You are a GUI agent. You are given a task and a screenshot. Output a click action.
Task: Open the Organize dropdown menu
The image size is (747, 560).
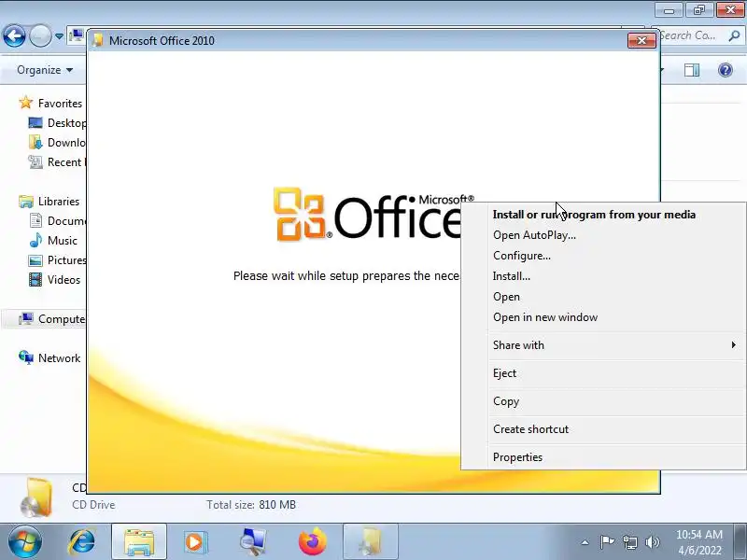tap(45, 70)
